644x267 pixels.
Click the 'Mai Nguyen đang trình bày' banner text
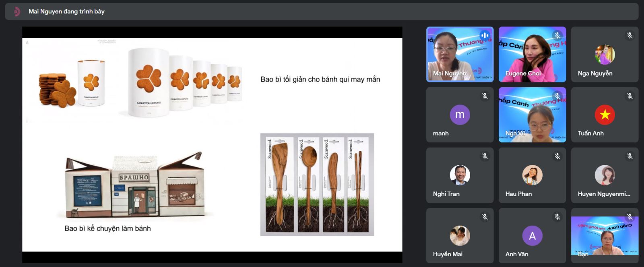pos(66,12)
